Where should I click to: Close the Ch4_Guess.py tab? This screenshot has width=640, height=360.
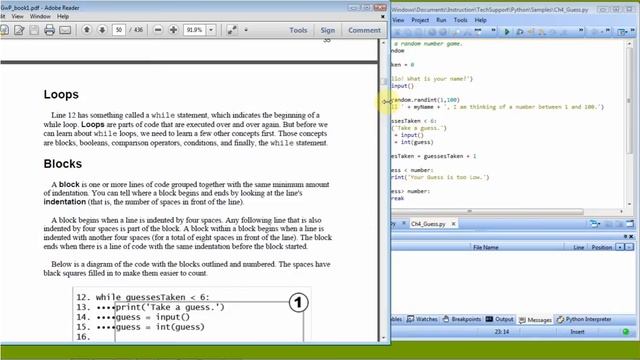(453, 224)
